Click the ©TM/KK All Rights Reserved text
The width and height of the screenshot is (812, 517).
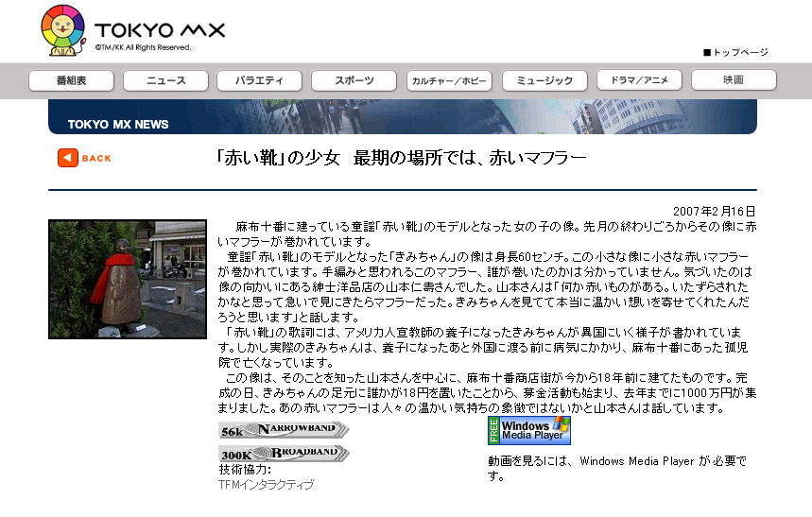coord(143,47)
